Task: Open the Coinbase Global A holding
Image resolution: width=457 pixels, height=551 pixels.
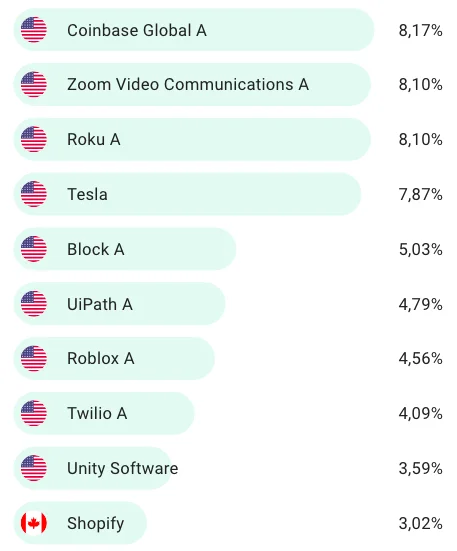Action: (137, 30)
